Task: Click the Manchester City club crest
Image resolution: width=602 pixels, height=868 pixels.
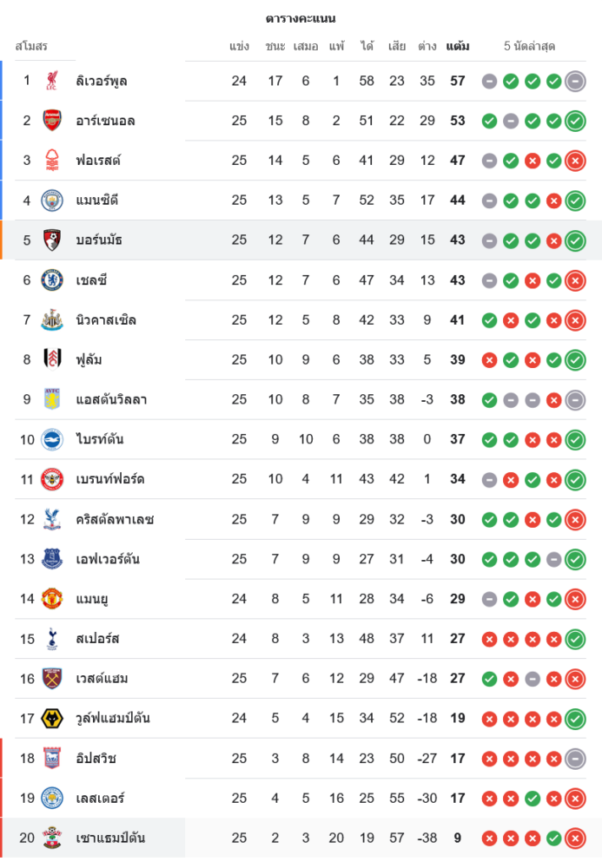Action: [52, 201]
